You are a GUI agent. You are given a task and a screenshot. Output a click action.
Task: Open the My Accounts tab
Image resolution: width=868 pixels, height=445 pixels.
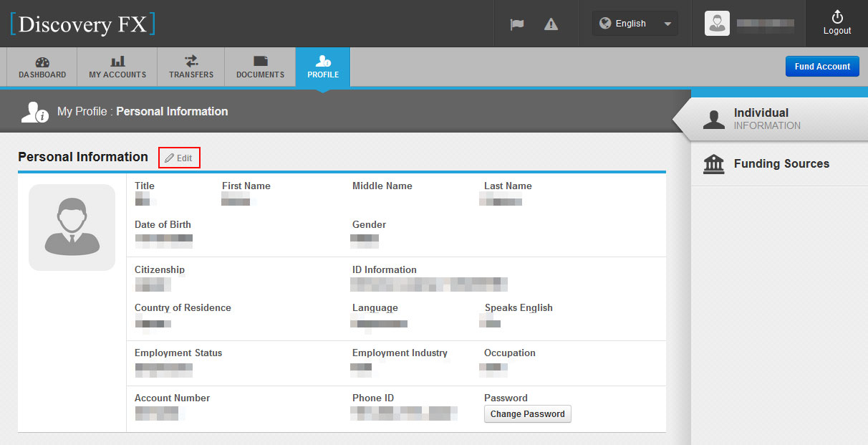click(x=117, y=67)
